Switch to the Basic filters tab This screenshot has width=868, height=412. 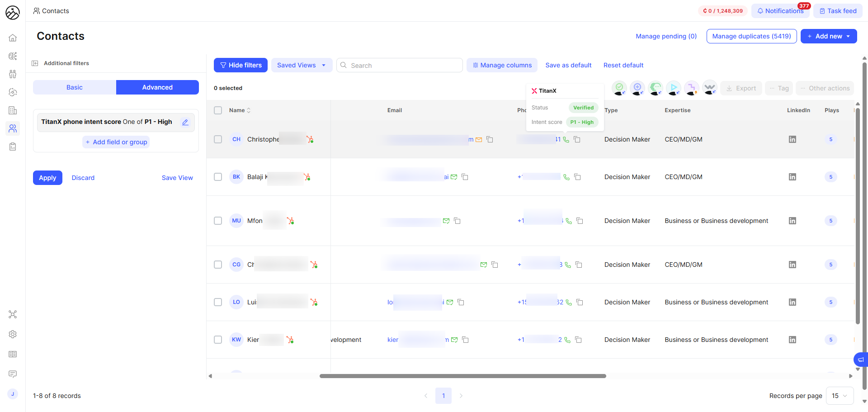[x=74, y=87]
